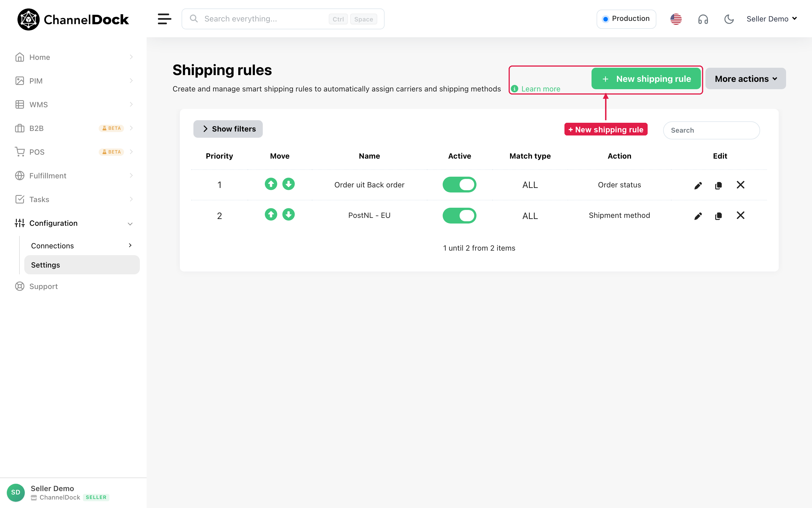
Task: Expand the Connections submenu
Action: [x=81, y=246]
